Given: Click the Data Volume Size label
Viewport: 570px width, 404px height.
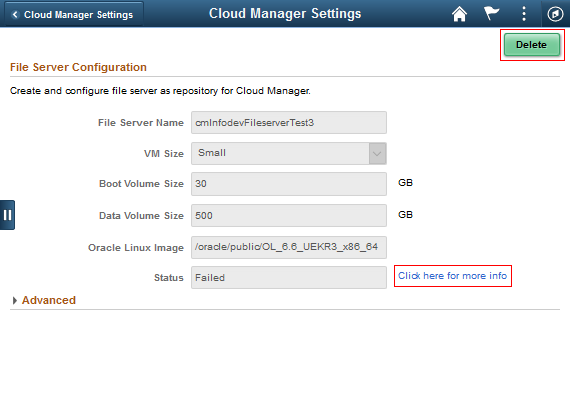Looking at the screenshot, I should click(141, 216).
